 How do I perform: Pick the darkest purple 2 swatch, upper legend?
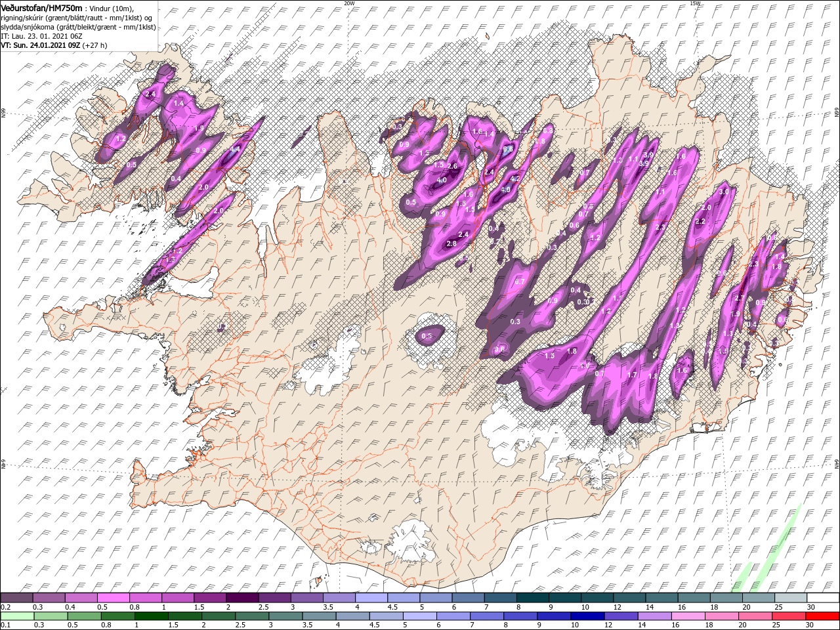(241, 598)
